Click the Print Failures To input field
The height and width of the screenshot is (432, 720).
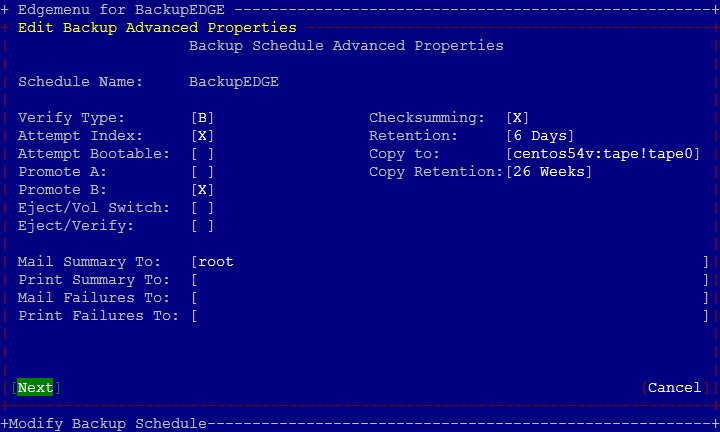450,316
